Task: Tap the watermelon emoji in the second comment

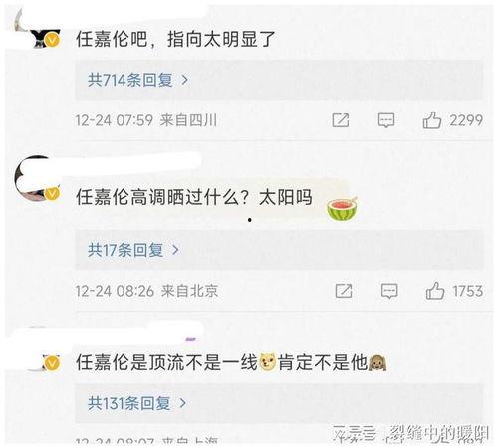Action: click(x=342, y=209)
